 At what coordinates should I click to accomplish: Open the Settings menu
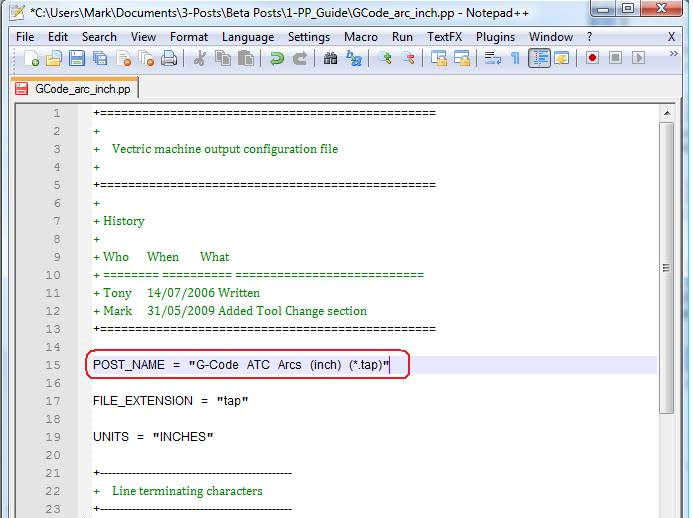point(309,37)
